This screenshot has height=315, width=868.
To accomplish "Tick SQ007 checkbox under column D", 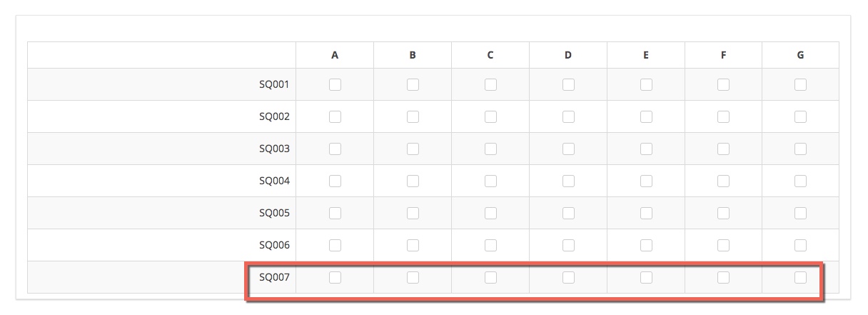I will pos(568,277).
